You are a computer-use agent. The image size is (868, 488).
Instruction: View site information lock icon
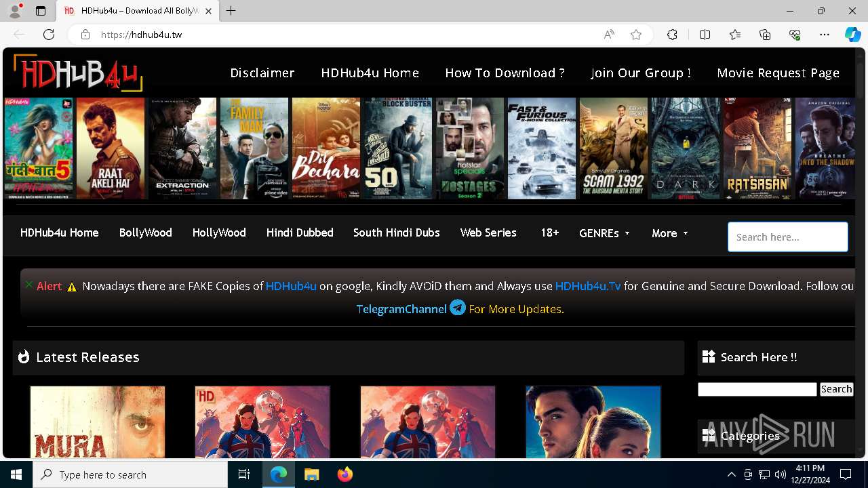[85, 35]
